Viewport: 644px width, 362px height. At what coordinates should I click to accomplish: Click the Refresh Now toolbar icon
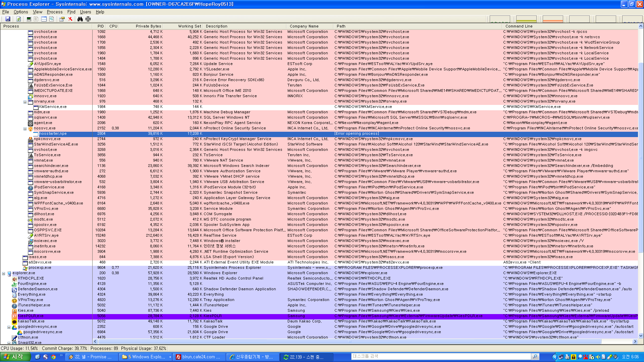[x=18, y=19]
